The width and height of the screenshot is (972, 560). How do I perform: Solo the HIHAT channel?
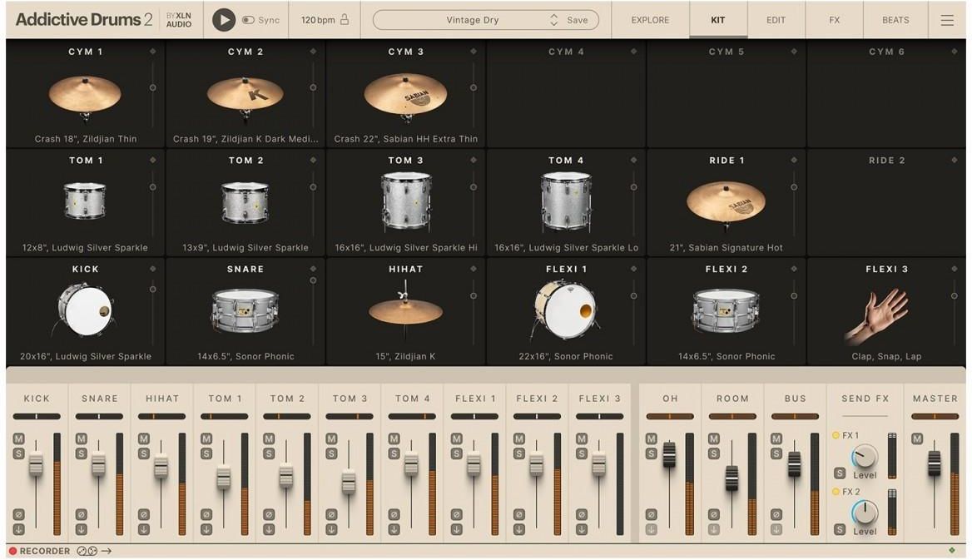point(144,453)
